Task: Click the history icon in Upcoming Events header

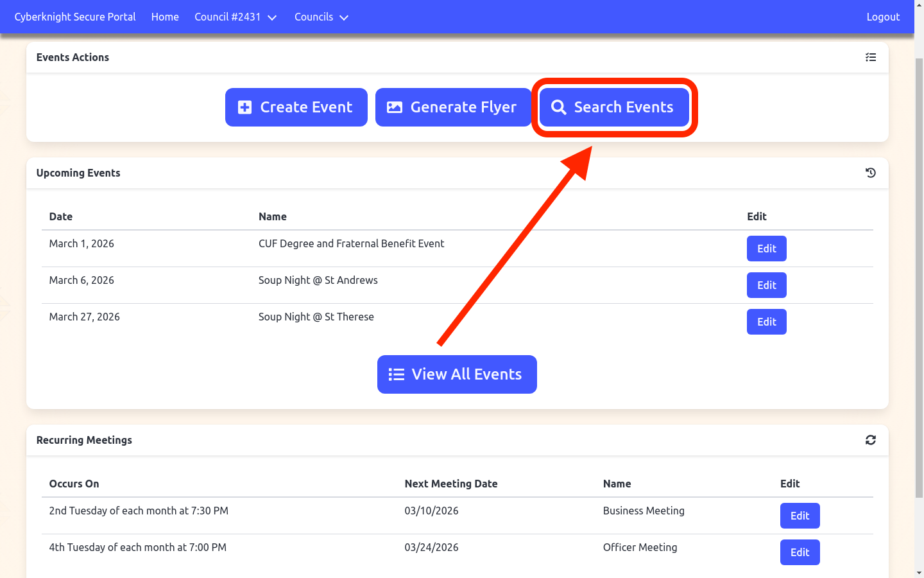Action: point(870,173)
